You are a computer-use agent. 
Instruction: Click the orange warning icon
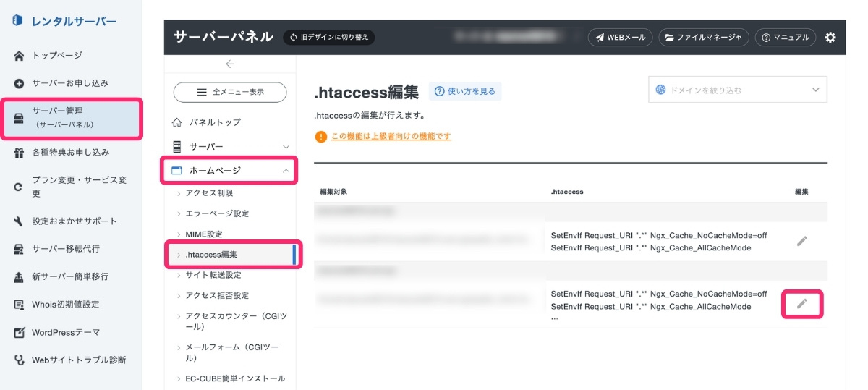pyautogui.click(x=320, y=136)
